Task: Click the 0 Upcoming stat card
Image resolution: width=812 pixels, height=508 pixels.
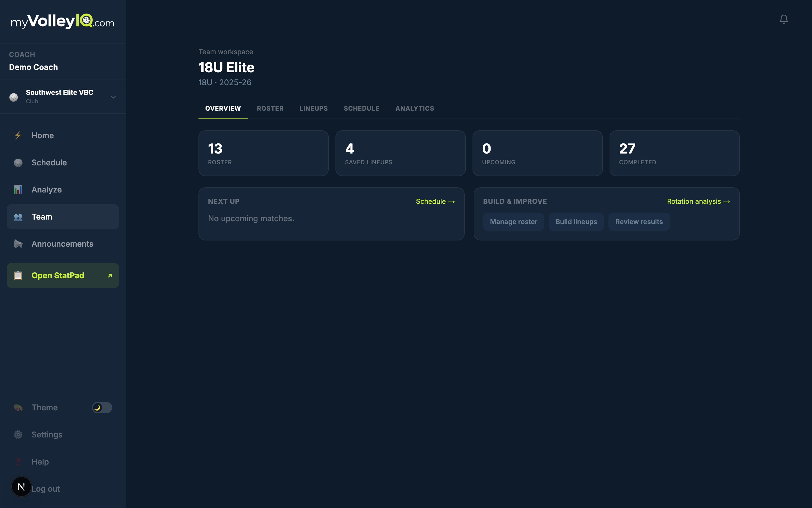Action: 538,153
